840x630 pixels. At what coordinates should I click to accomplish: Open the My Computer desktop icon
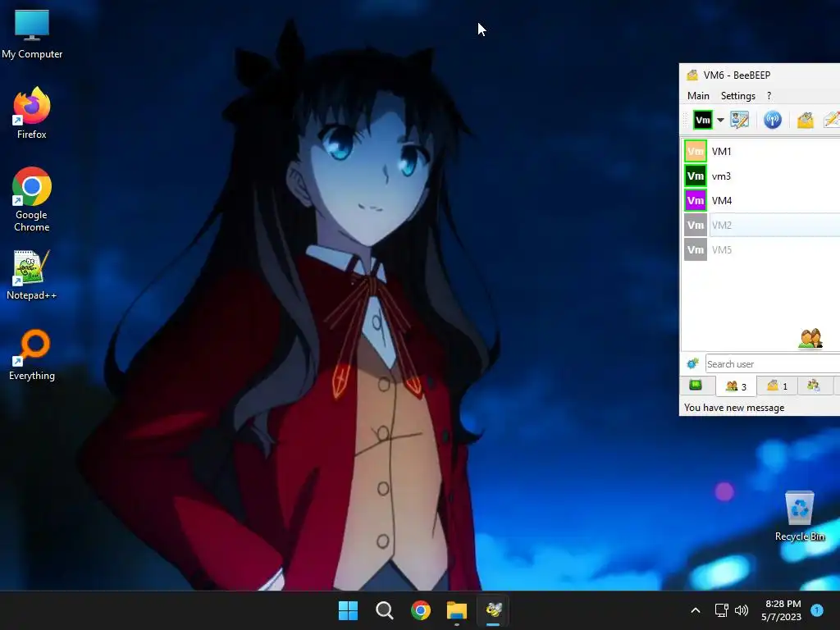32,33
